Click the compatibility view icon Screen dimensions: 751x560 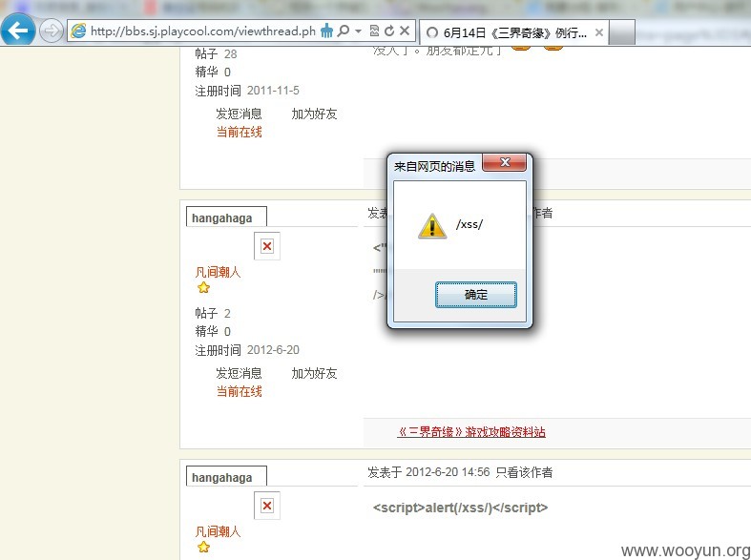[374, 31]
